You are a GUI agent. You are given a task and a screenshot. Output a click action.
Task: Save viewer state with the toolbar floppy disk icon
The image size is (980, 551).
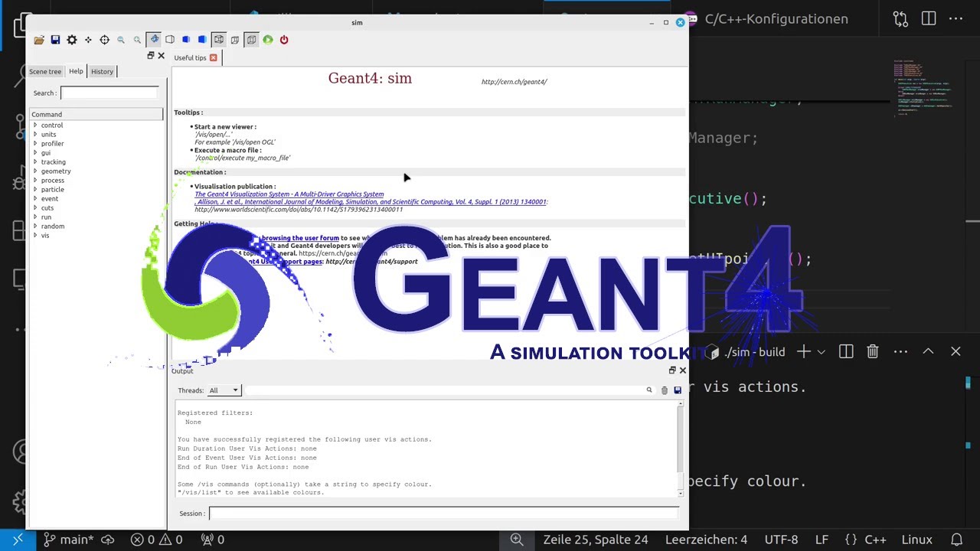click(55, 40)
